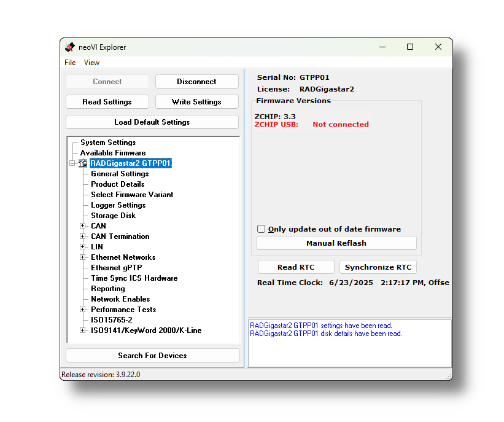
Task: Open Select Firmware Variant tree item
Action: click(x=132, y=195)
